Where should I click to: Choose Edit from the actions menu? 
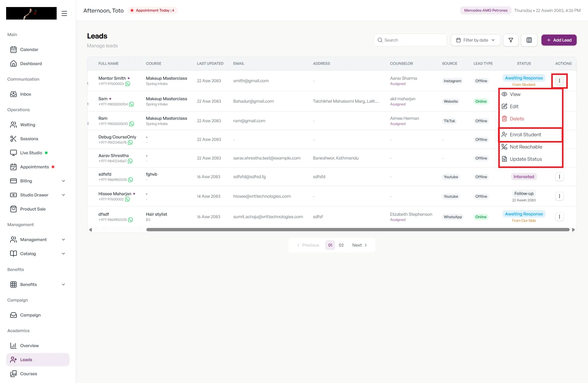[531, 106]
